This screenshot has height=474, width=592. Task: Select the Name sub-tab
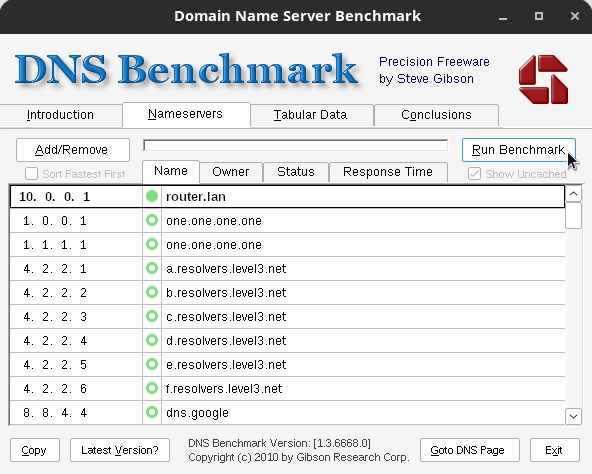coord(171,171)
